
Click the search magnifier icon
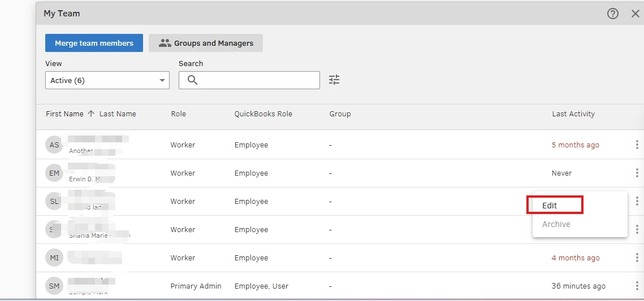[192, 80]
